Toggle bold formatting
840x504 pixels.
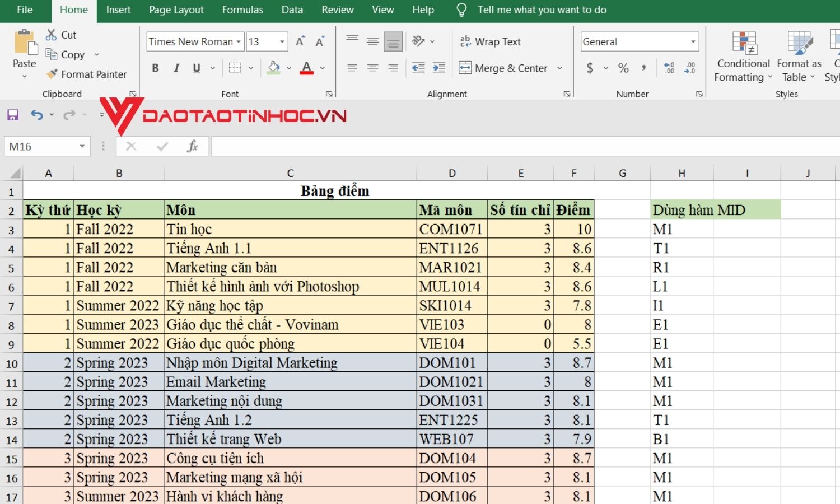pos(156,68)
